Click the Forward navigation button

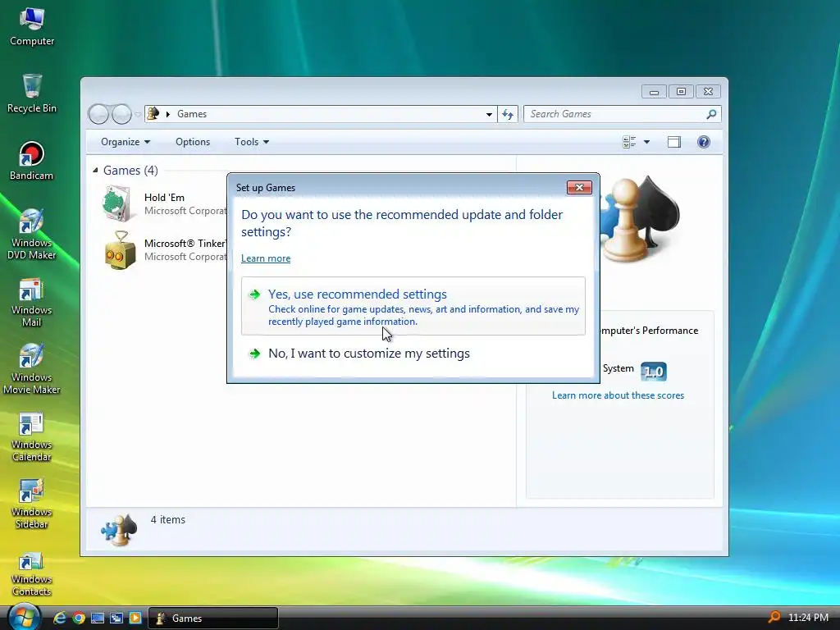121,114
